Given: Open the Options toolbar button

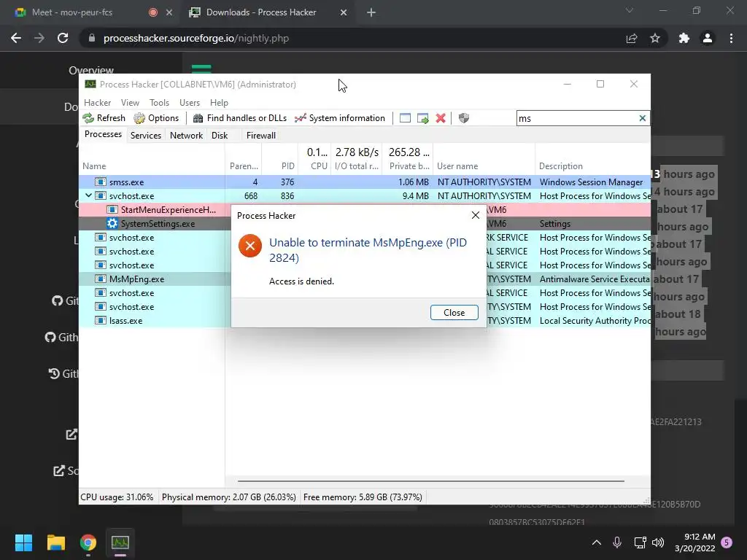Looking at the screenshot, I should (156, 118).
